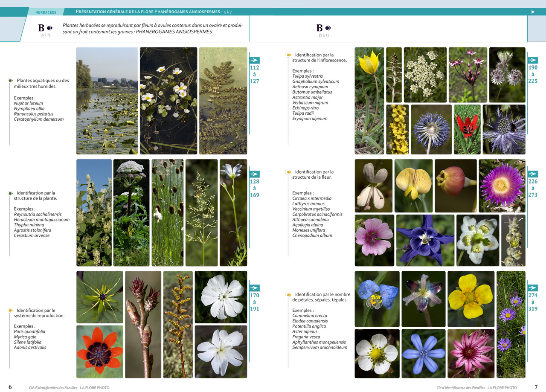Click arrow icon for pages 112 à 127
The width and height of the screenshot is (546, 392).
tap(254, 60)
